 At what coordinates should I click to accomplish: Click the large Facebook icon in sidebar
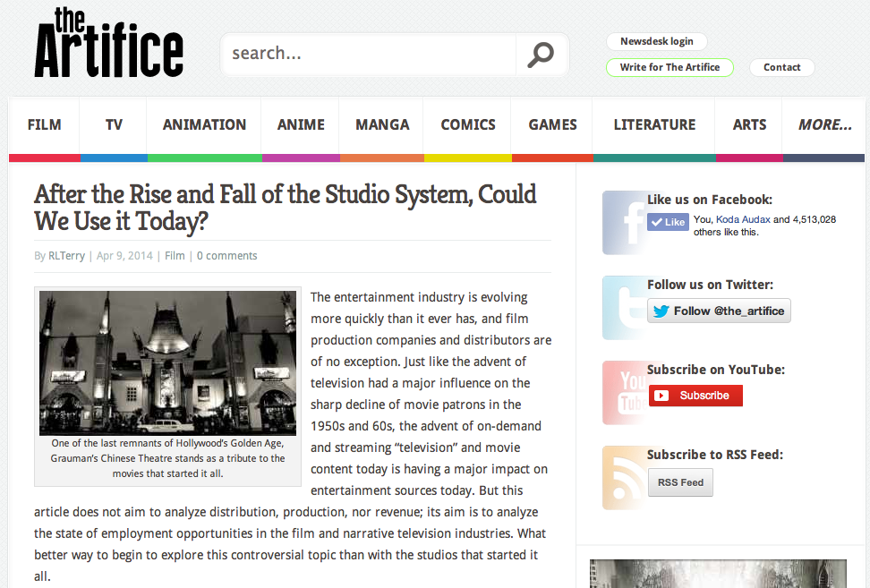[x=623, y=223]
